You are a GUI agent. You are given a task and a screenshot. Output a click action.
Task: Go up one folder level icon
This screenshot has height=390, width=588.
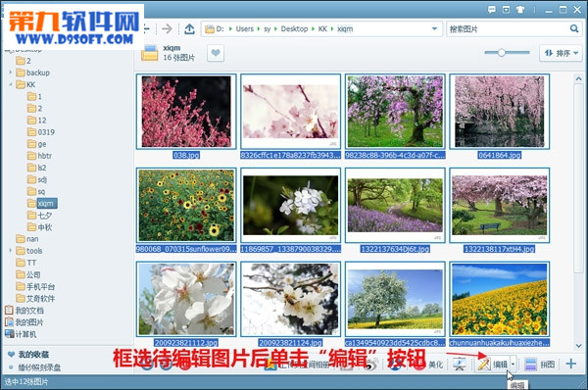(189, 28)
